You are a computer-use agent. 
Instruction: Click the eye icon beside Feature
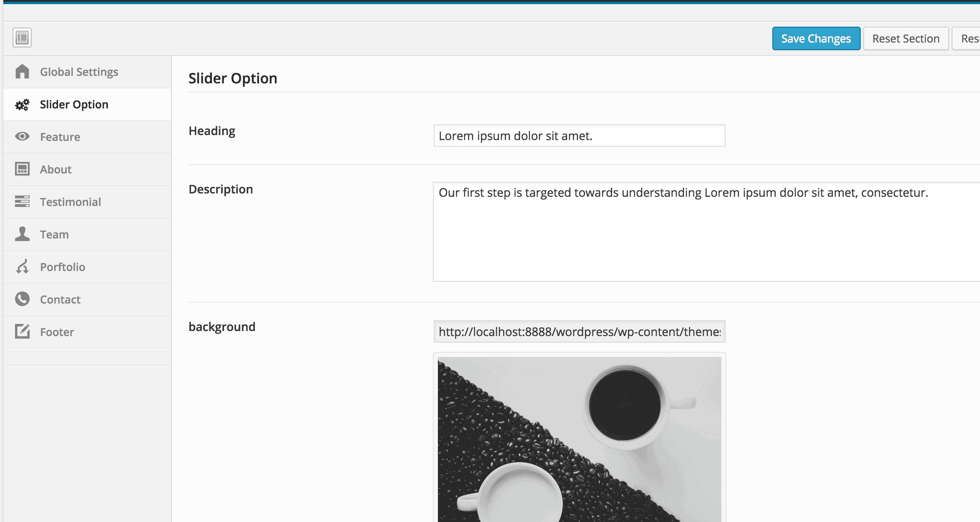22,137
